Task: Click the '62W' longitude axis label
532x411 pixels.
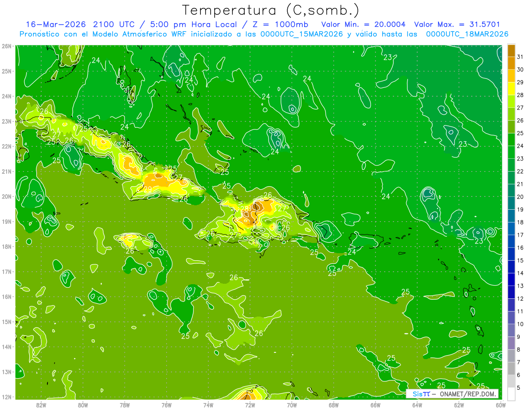Action: tap(459, 405)
